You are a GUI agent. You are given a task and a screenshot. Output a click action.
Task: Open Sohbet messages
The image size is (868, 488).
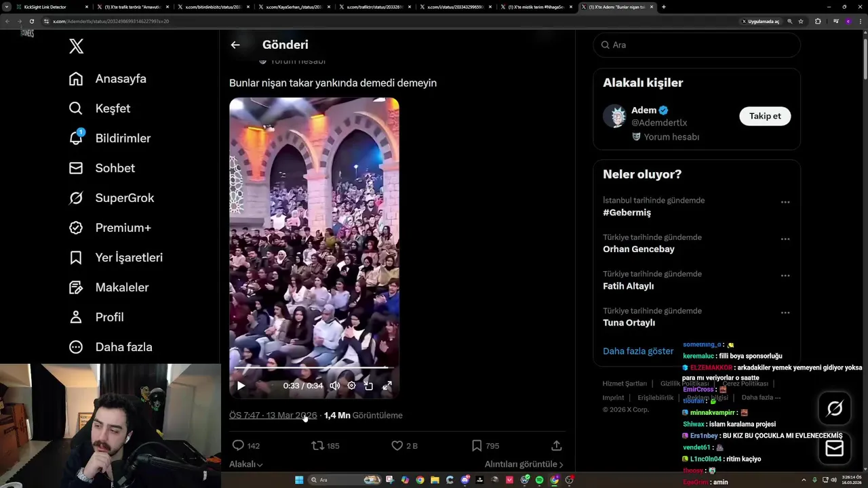102,168
